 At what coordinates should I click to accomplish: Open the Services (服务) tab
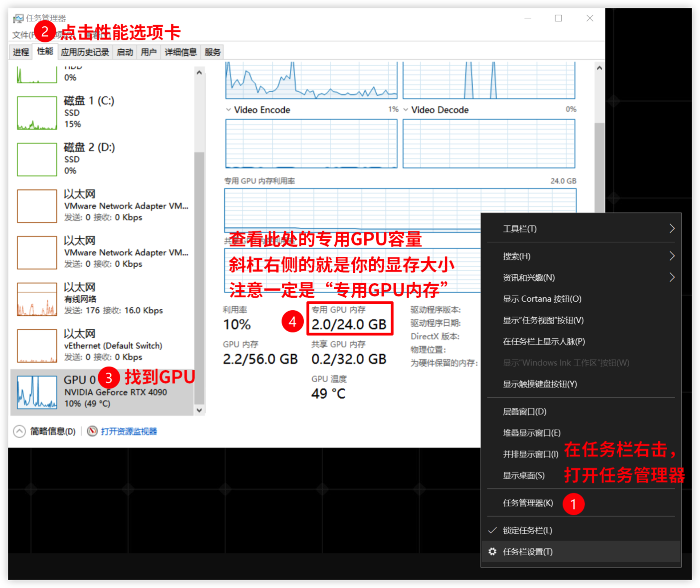click(213, 52)
